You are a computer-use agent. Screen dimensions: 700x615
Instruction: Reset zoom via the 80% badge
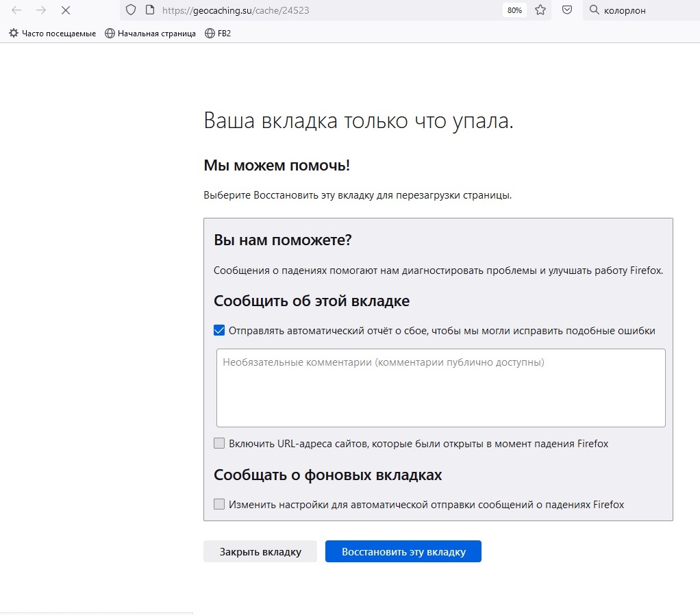point(514,10)
